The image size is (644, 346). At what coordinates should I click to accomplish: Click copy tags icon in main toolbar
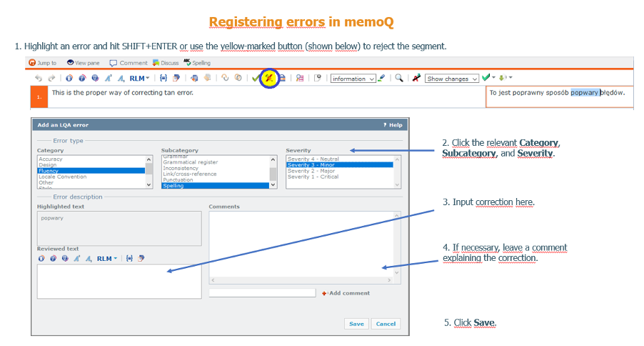point(176,78)
